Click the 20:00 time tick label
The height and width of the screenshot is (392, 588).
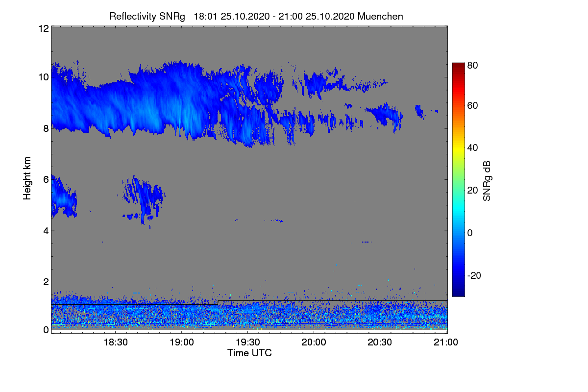click(x=314, y=343)
